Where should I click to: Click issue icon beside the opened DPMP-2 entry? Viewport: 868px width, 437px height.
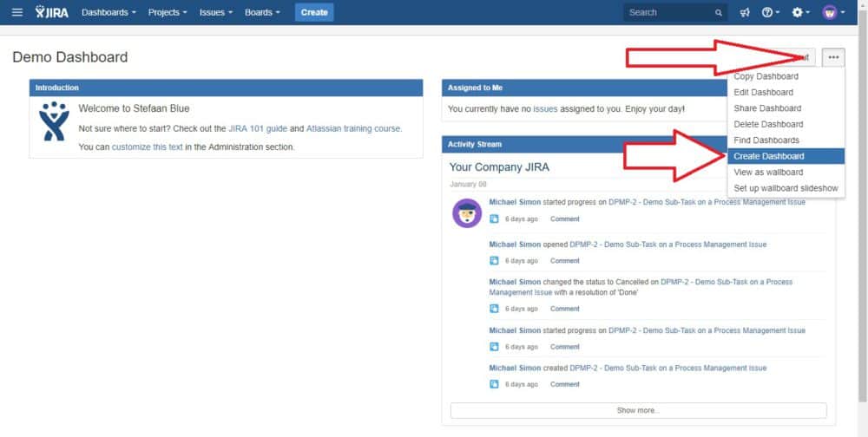tap(494, 260)
